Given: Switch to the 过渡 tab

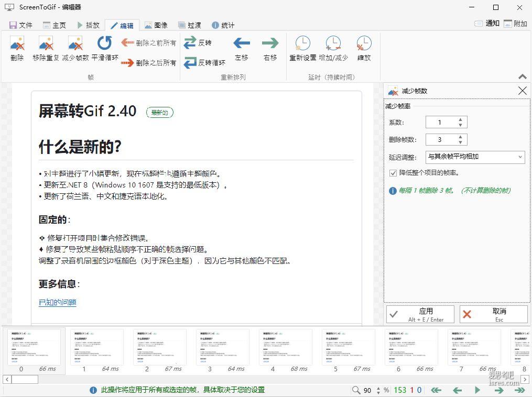Looking at the screenshot, I should (x=190, y=25).
